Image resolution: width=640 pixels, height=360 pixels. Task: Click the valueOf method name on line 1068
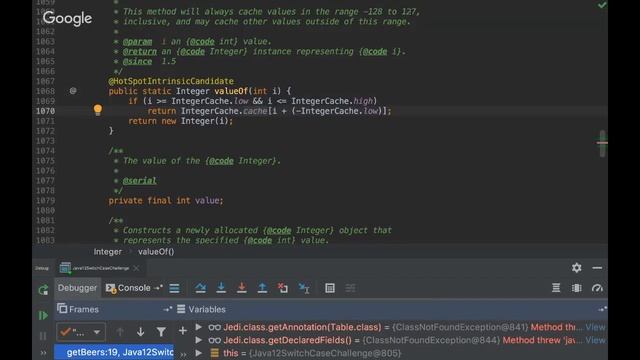231,91
